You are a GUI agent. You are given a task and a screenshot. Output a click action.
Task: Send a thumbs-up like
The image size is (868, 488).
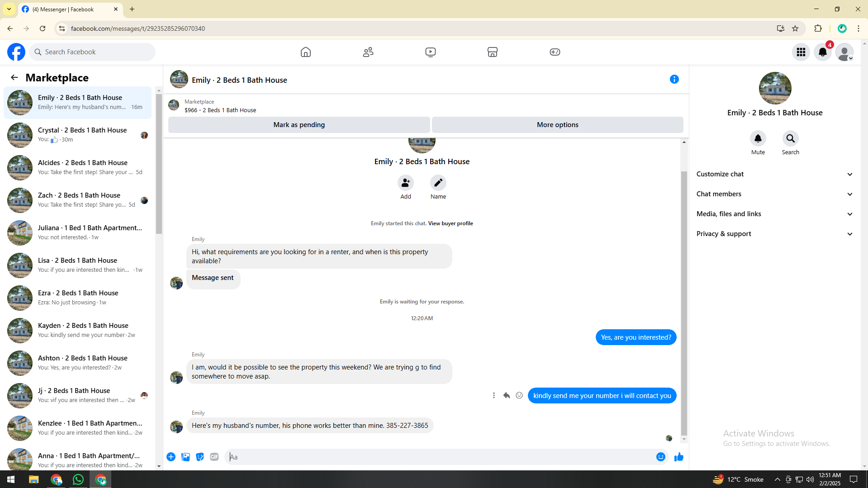pos(679,457)
